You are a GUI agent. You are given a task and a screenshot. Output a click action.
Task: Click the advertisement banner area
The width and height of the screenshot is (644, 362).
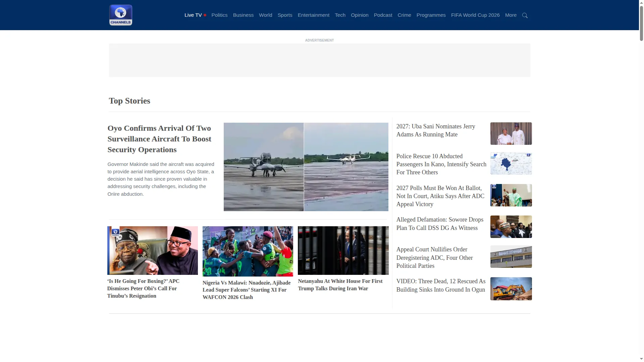click(x=319, y=60)
